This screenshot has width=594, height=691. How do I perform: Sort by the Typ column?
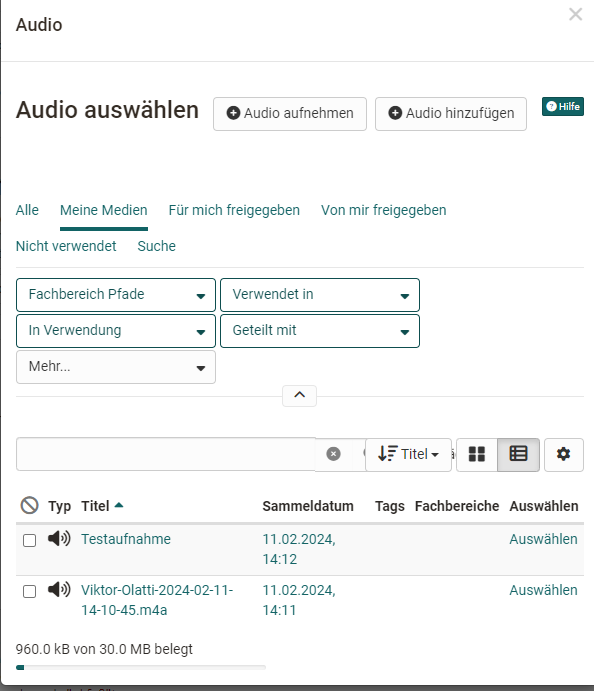tap(59, 506)
